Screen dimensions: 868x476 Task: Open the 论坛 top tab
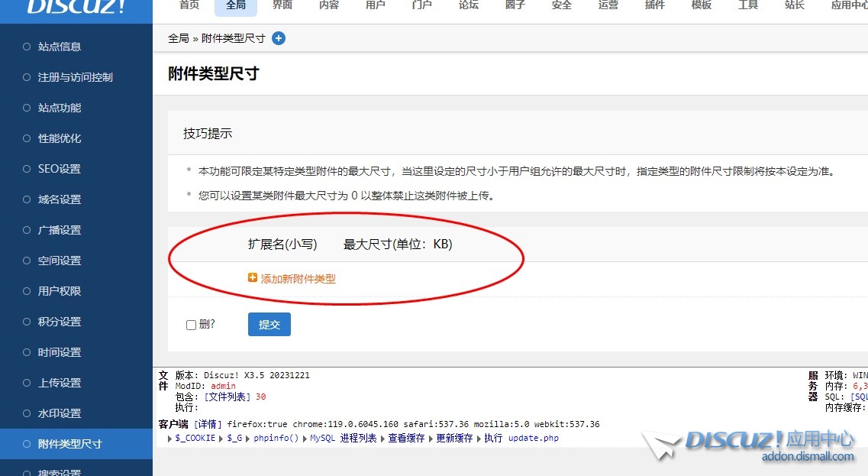click(x=468, y=5)
